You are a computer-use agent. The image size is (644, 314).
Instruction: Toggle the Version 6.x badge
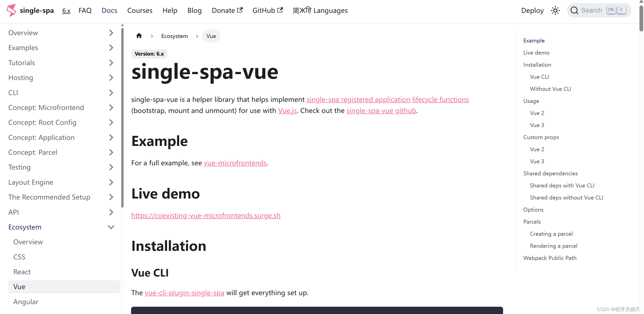point(149,54)
